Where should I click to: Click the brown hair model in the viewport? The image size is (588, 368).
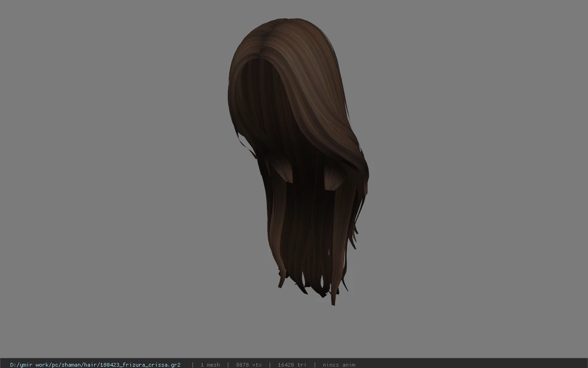point(298,161)
